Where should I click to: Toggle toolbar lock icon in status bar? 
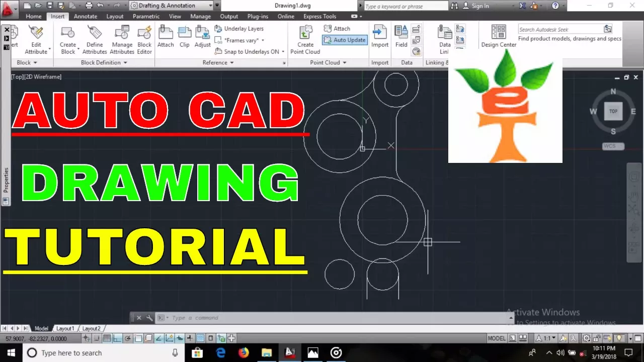tap(597, 338)
